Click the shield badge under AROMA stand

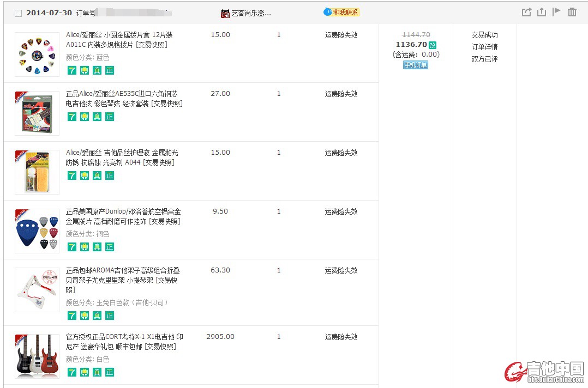pyautogui.click(x=85, y=316)
